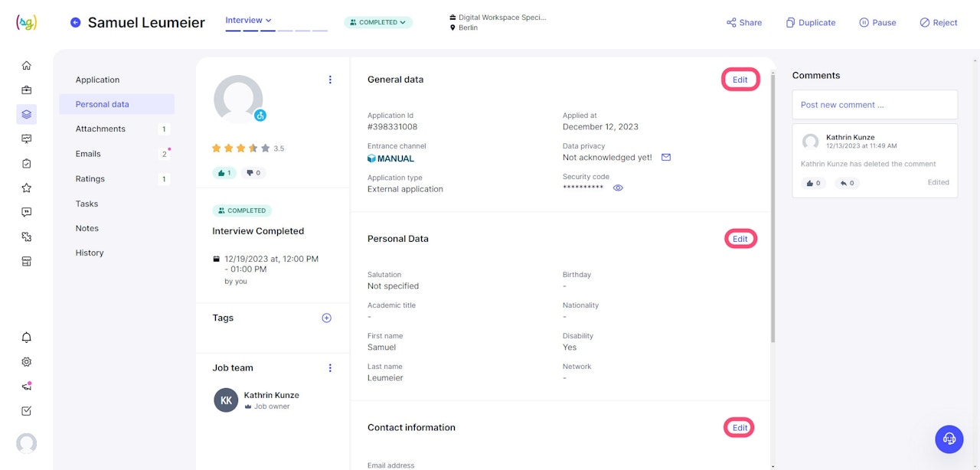Click the briefcase jobs icon in sidebar
The width and height of the screenshot is (980, 470).
[27, 90]
